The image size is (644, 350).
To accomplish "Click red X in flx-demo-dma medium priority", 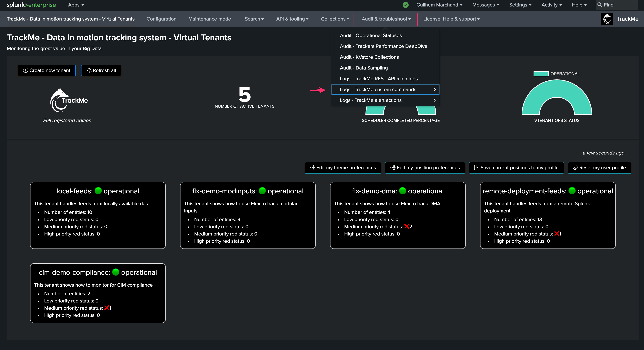I will 407,226.
